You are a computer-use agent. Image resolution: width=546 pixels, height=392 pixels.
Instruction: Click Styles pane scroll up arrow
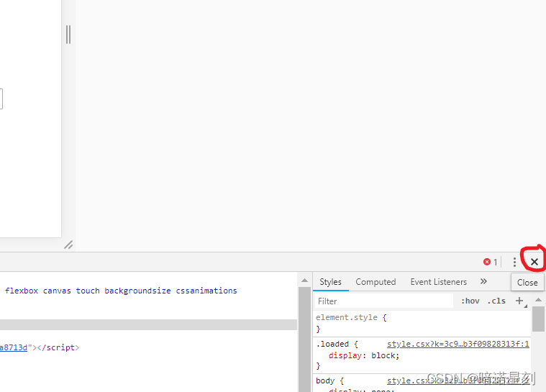coord(538,299)
